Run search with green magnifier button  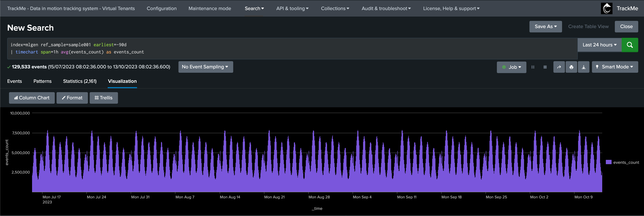(x=629, y=45)
